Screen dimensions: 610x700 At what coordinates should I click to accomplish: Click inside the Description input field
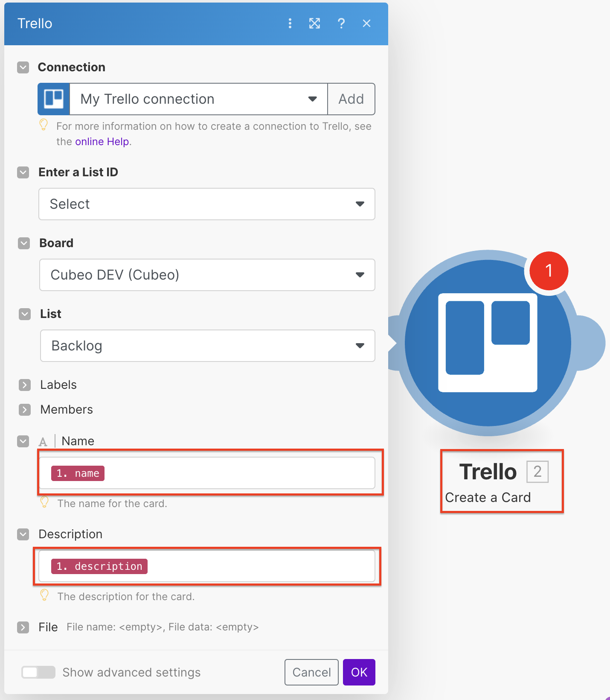pos(207,566)
